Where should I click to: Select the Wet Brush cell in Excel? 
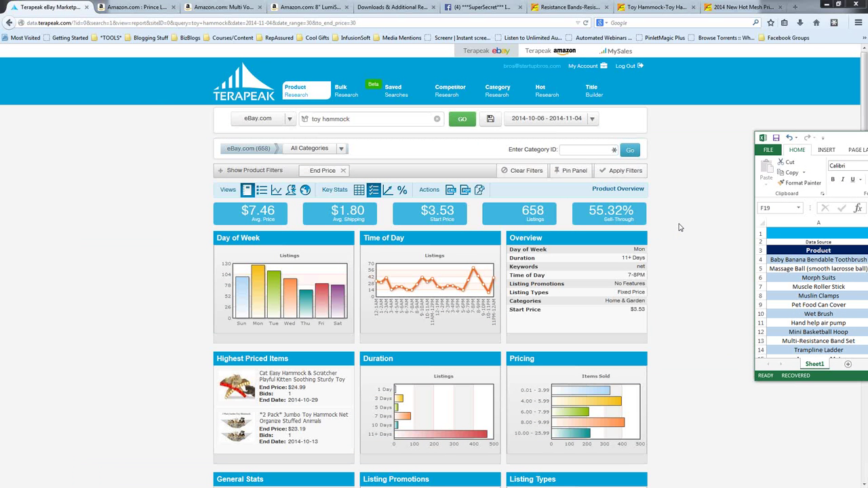[818, 314]
